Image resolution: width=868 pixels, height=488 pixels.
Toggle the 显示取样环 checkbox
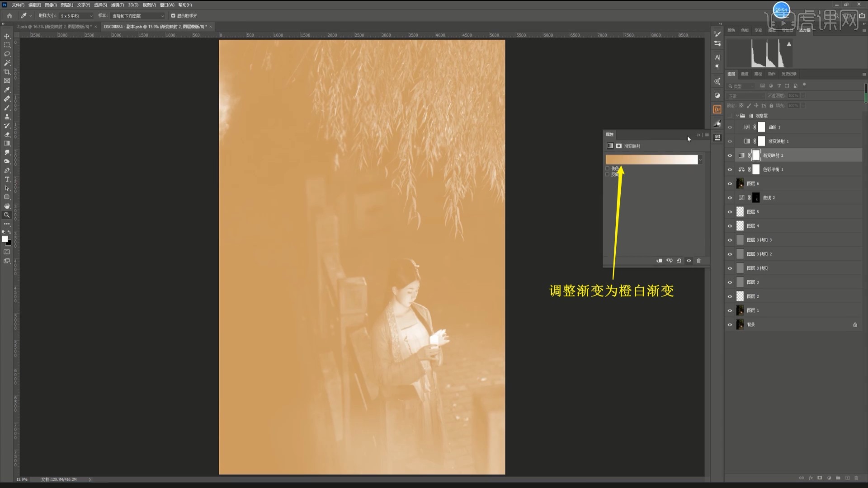click(x=173, y=16)
